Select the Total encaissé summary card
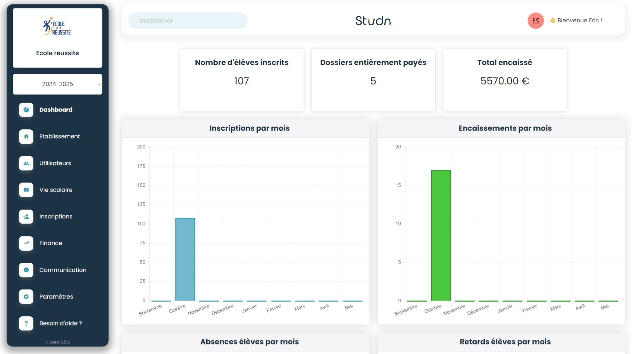The width and height of the screenshot is (644, 354). [x=505, y=80]
